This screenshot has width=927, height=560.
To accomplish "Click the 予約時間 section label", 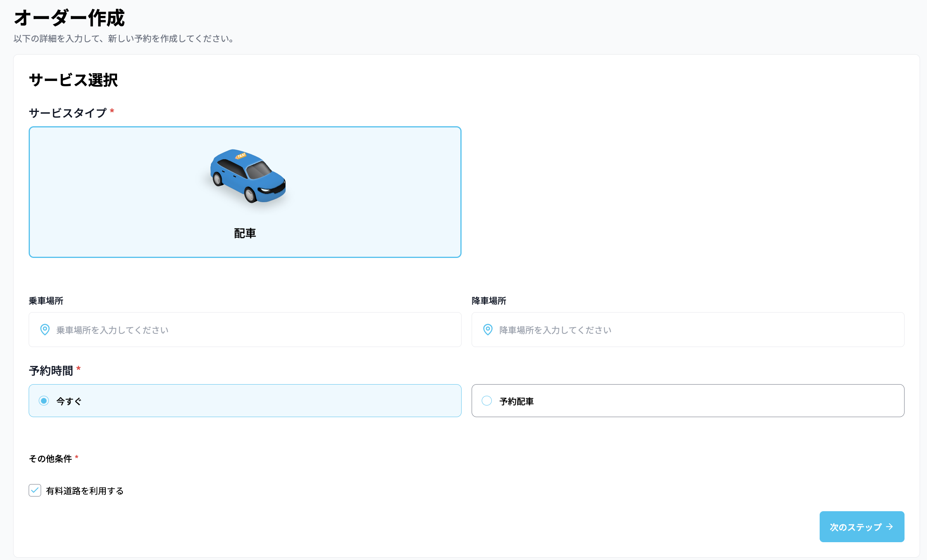I will [51, 371].
